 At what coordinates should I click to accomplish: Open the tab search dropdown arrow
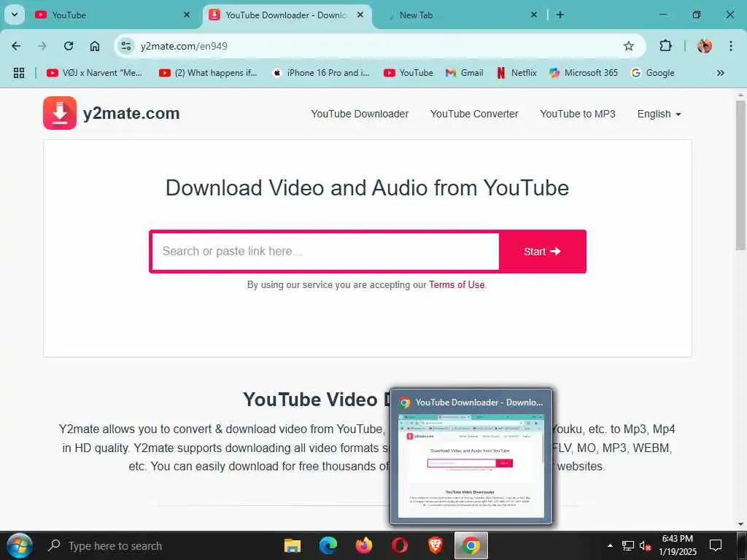pos(15,15)
